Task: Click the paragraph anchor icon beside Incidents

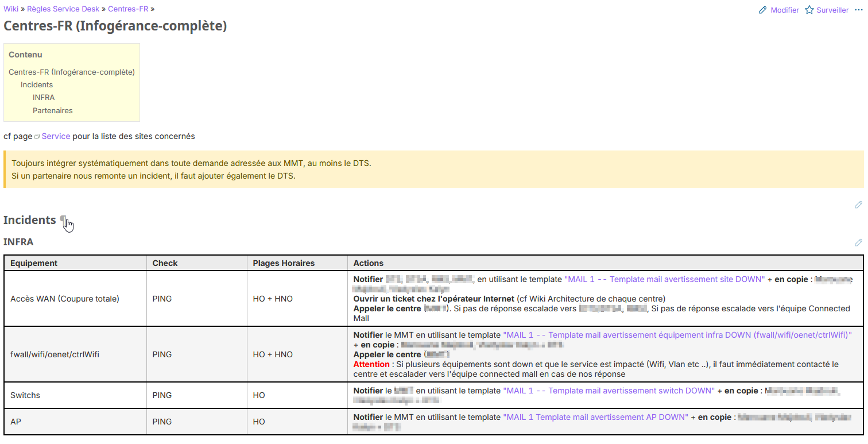Action: point(64,220)
